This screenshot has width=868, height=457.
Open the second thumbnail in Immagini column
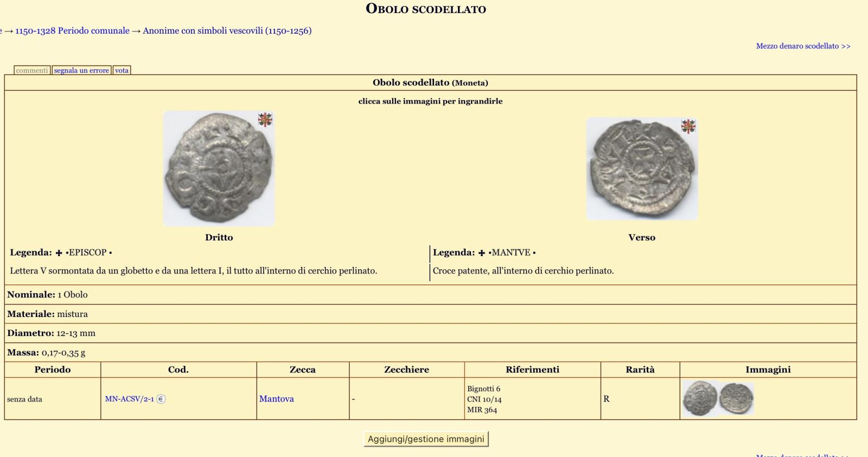(x=736, y=398)
